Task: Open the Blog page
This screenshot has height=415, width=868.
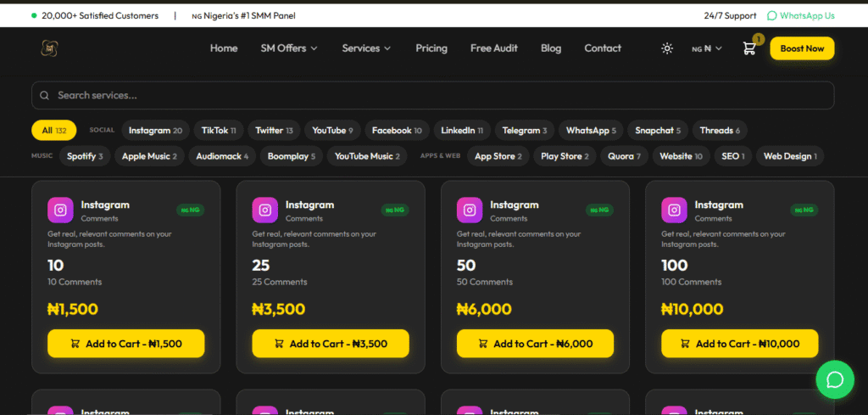Action: [551, 48]
